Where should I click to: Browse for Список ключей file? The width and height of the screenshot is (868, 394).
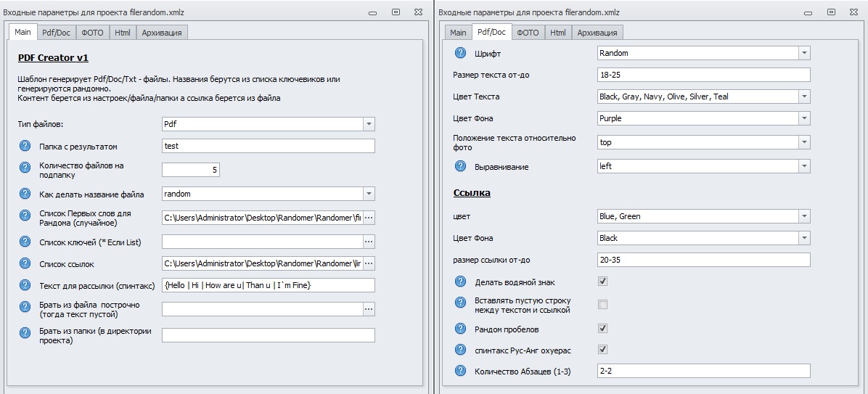click(369, 242)
